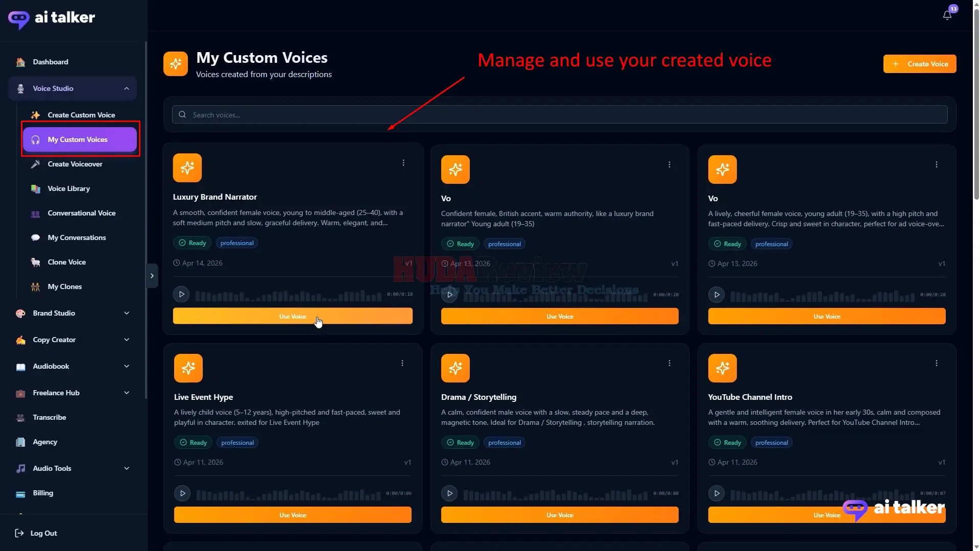The image size is (980, 551).
Task: Seek in Drama / Storytelling waveform
Action: 555,494
